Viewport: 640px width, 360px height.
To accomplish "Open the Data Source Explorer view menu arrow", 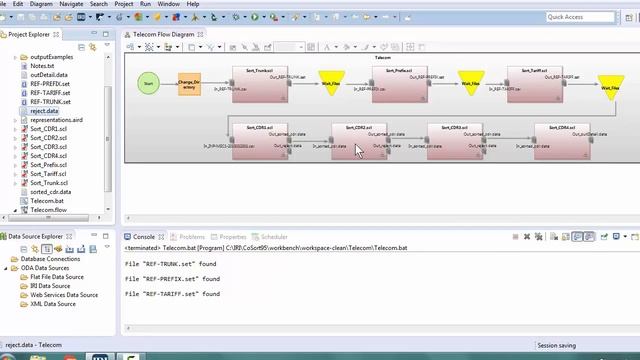I will coord(107,247).
